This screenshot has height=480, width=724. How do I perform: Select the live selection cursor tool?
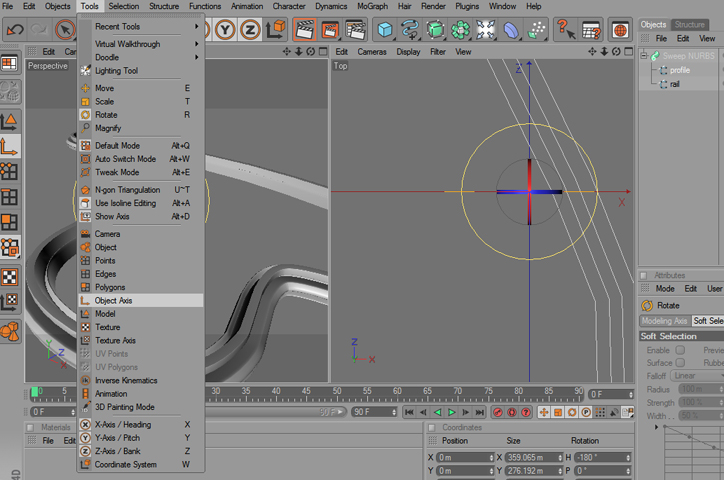click(66, 30)
